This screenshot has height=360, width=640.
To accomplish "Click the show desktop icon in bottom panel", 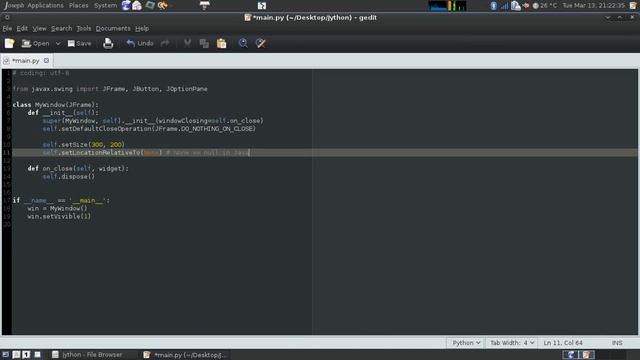I will (6, 355).
